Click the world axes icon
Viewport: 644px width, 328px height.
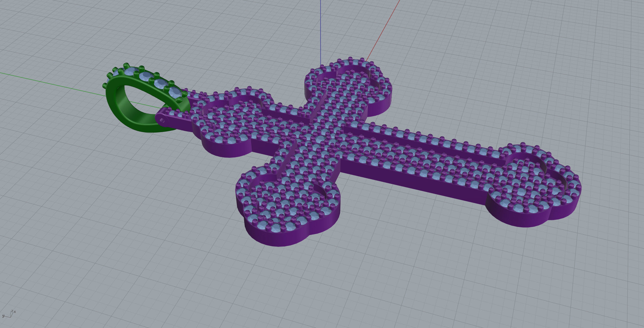(9, 313)
